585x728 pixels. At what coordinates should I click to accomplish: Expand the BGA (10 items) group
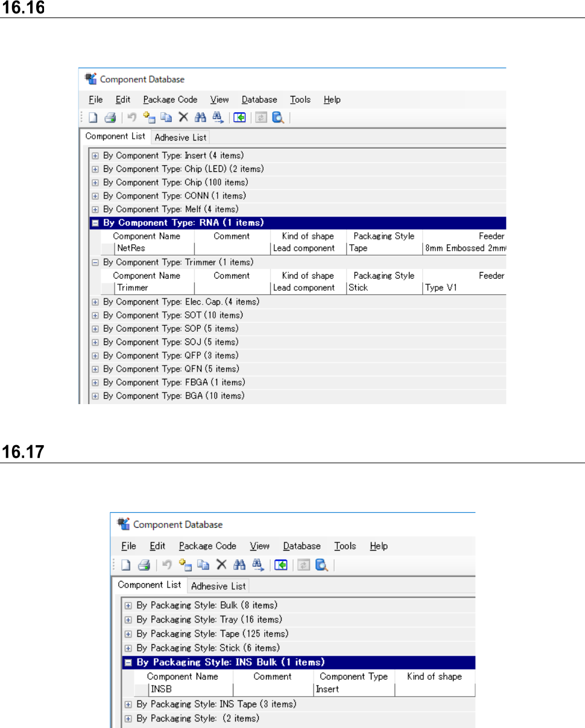[95, 396]
